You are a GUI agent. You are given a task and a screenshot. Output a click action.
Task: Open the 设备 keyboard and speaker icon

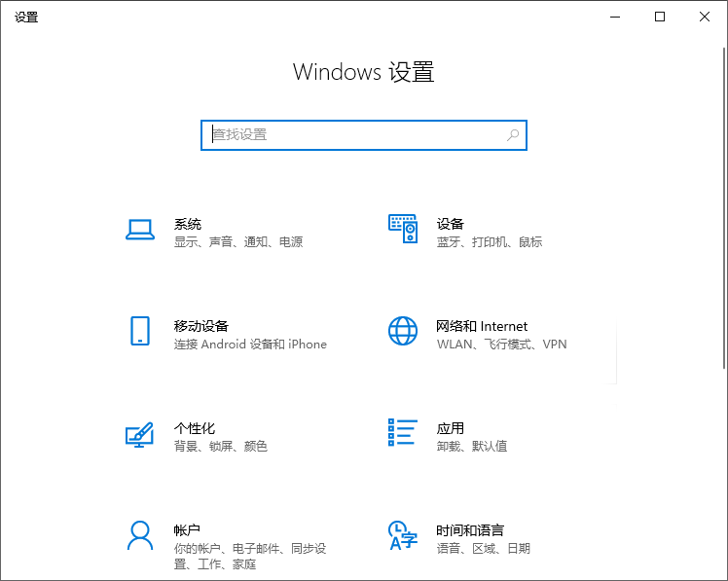[403, 229]
